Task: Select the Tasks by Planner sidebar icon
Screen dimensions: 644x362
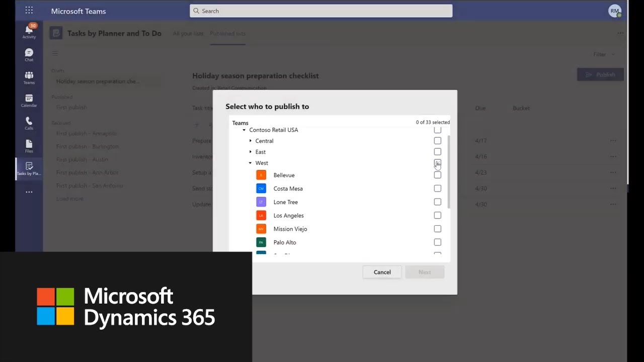Action: pos(29,169)
